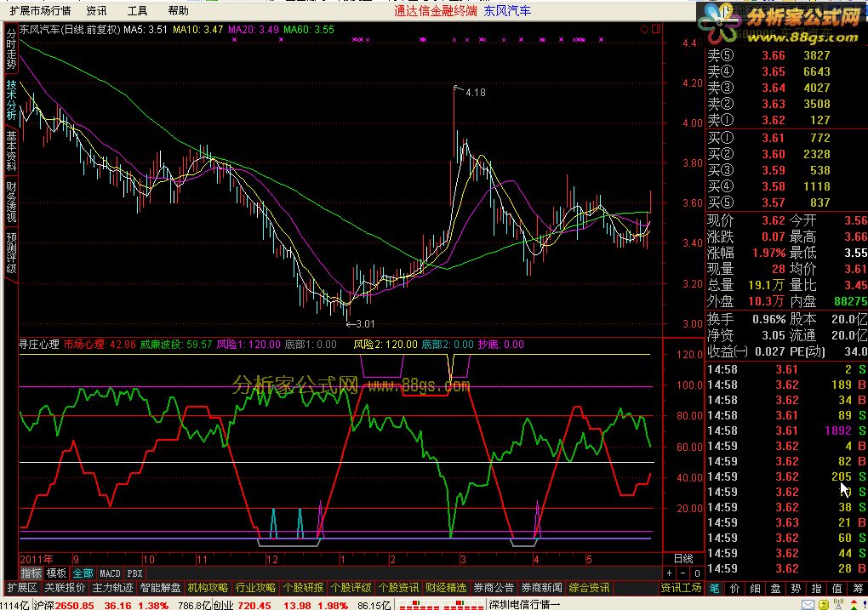Click the 资讯工场 button
Screen dimensions: 868x610
coord(681,588)
